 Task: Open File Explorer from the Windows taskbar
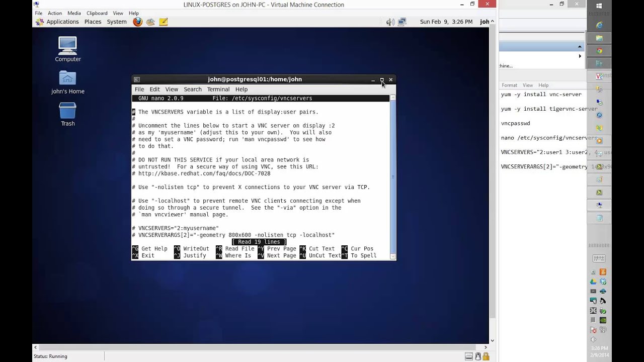click(x=599, y=38)
